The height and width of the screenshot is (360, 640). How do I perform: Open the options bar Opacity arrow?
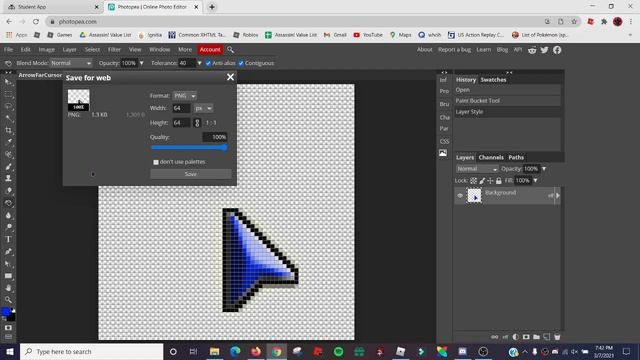point(142,63)
